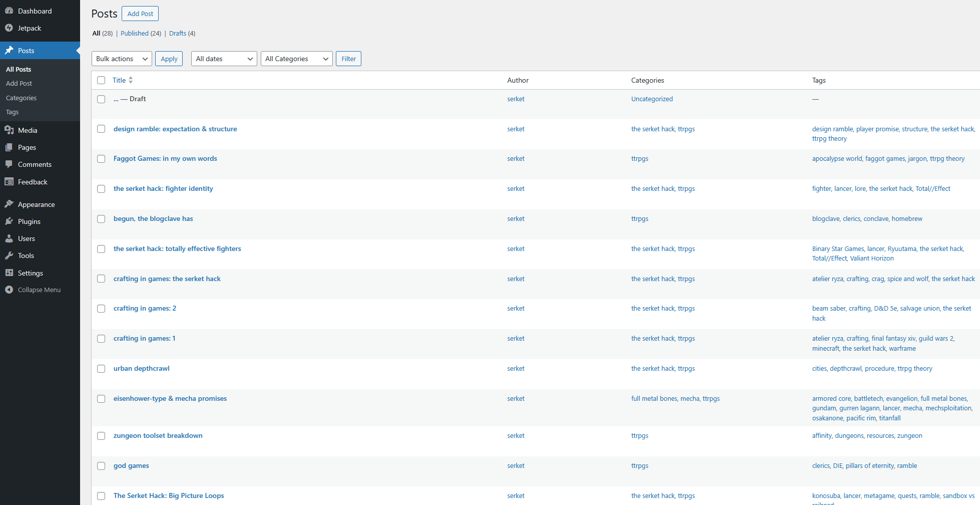980x505 pixels.
Task: Click the apocalypse world tag
Action: (x=837, y=158)
